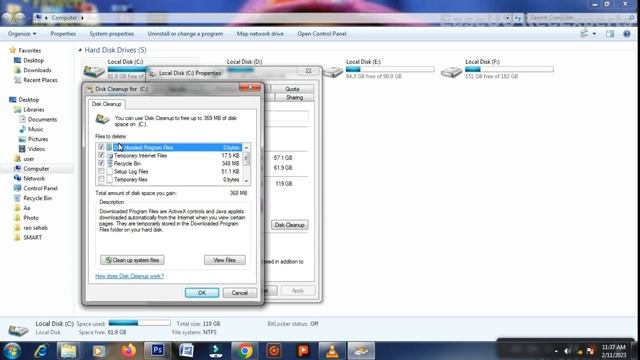Viewport: 640px width, 360px height.
Task: Click OK in Disk Cleanup dialog
Action: [x=202, y=293]
